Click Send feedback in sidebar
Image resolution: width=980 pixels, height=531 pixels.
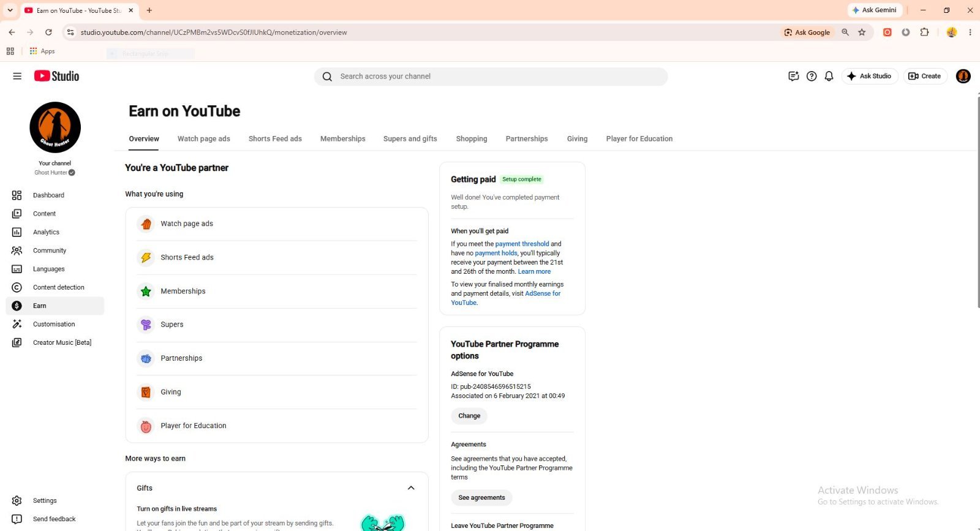[54, 519]
